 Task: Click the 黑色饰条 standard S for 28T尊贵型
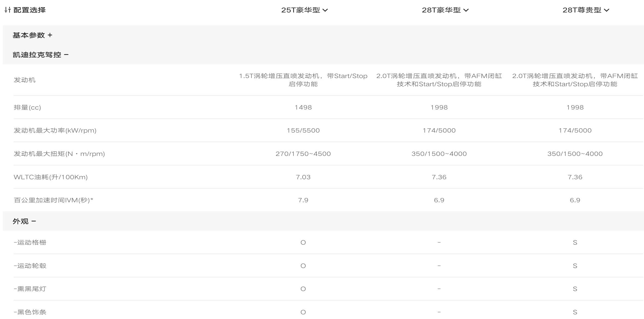tap(575, 312)
